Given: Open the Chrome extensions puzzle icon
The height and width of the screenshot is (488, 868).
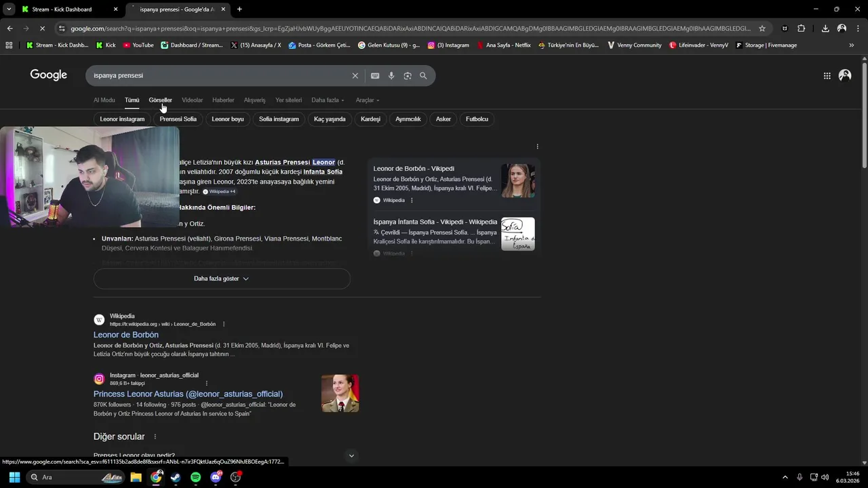Looking at the screenshot, I should pyautogui.click(x=802, y=28).
